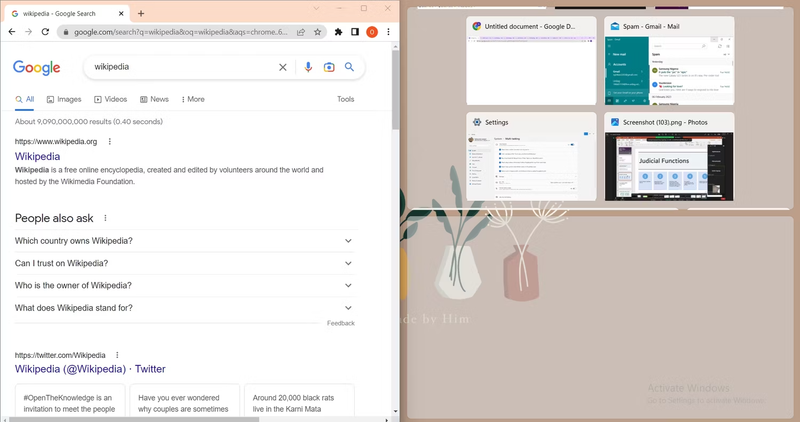Click the horizontal scrollbar at window bottom

(134, 419)
